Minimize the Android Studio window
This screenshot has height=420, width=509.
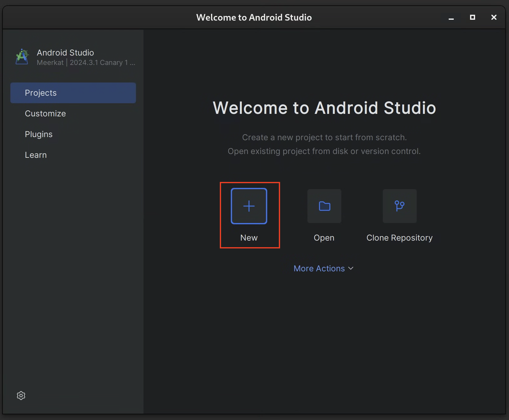point(451,18)
